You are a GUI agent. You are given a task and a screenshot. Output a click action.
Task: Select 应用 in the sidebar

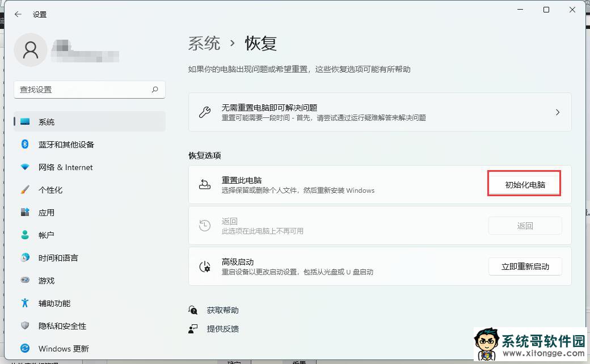(90, 213)
